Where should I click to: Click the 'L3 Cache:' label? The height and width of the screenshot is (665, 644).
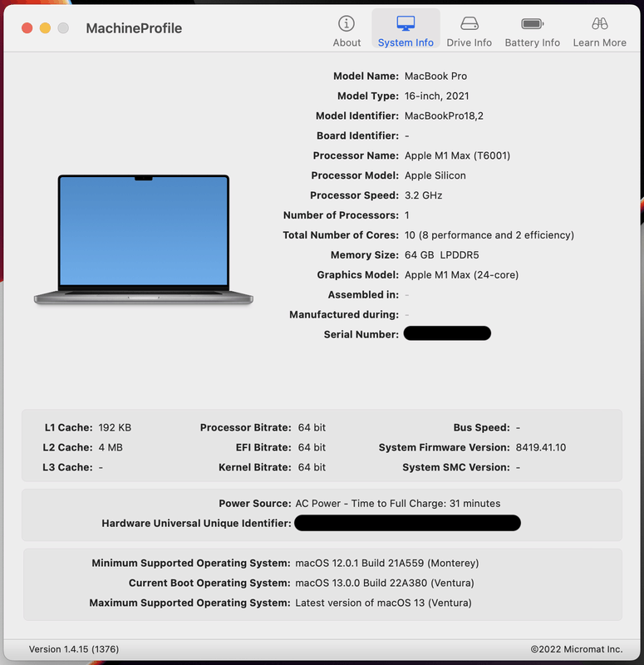tap(67, 467)
